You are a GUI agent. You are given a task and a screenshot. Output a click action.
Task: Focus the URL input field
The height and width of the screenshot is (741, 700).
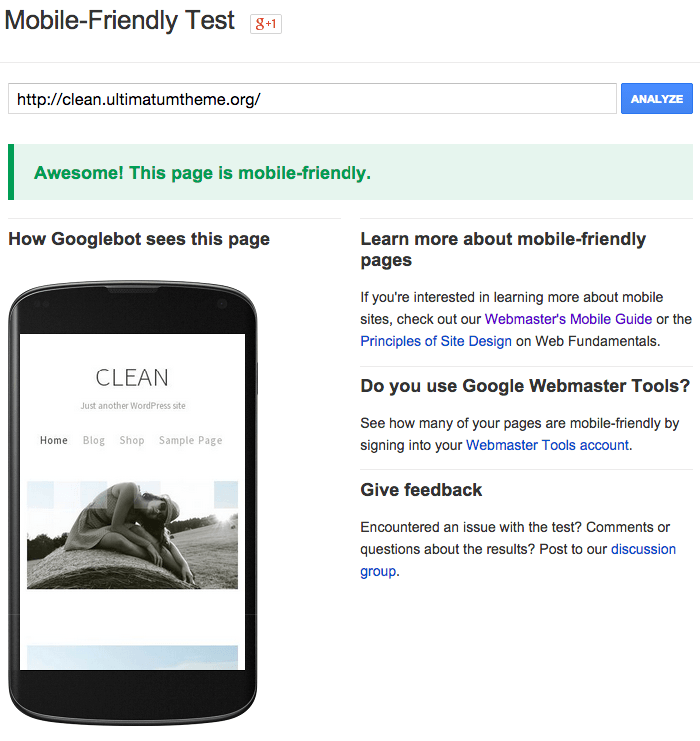click(313, 98)
